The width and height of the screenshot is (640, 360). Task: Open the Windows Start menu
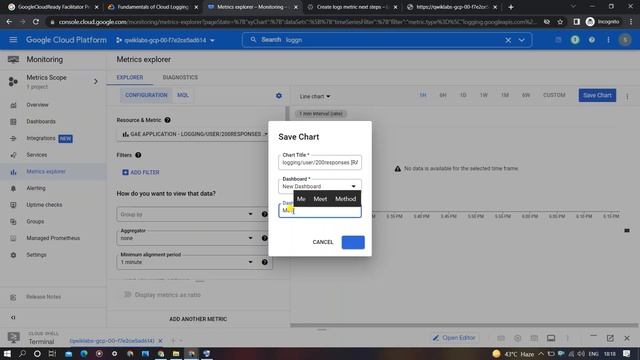pos(7,353)
